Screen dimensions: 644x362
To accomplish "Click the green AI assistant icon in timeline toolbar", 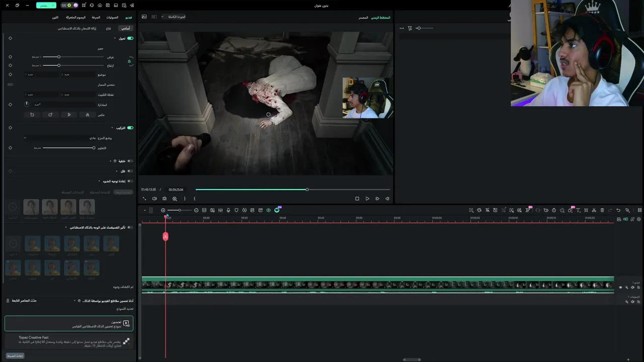I will 277,210.
